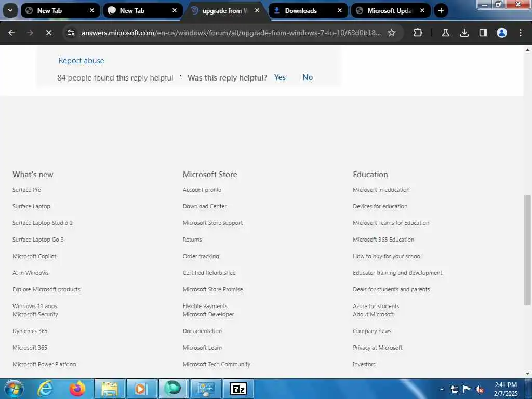This screenshot has width=532, height=399.
Task: Open the profile avatar menu
Action: pos(502,33)
